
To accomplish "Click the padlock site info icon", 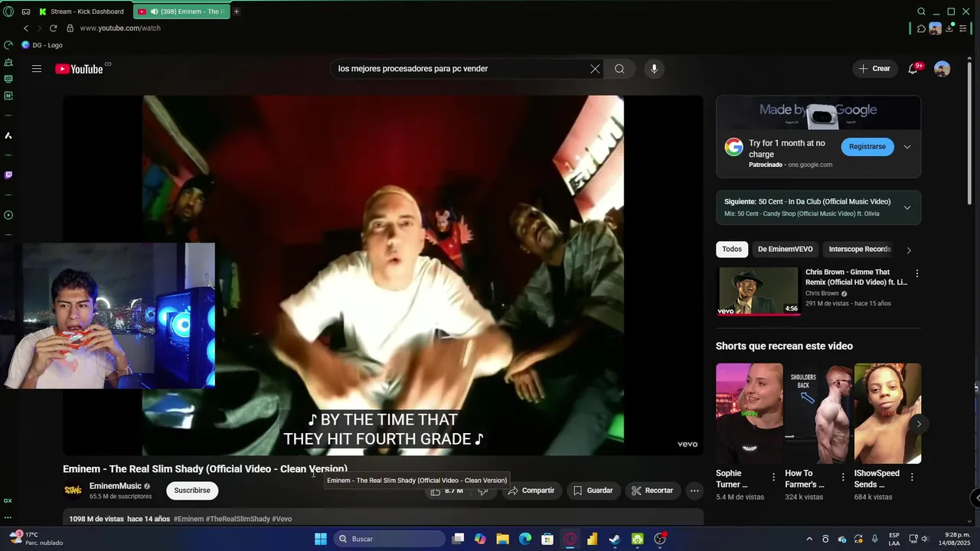I will pos(70,28).
